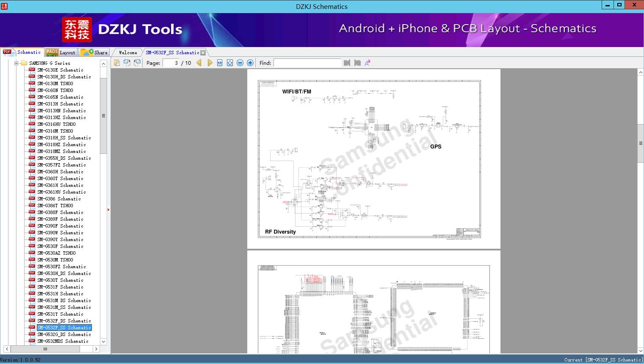This screenshot has height=364, width=644.
Task: Click the PDF icon beside SM-G130E Schematic
Action: click(32, 69)
